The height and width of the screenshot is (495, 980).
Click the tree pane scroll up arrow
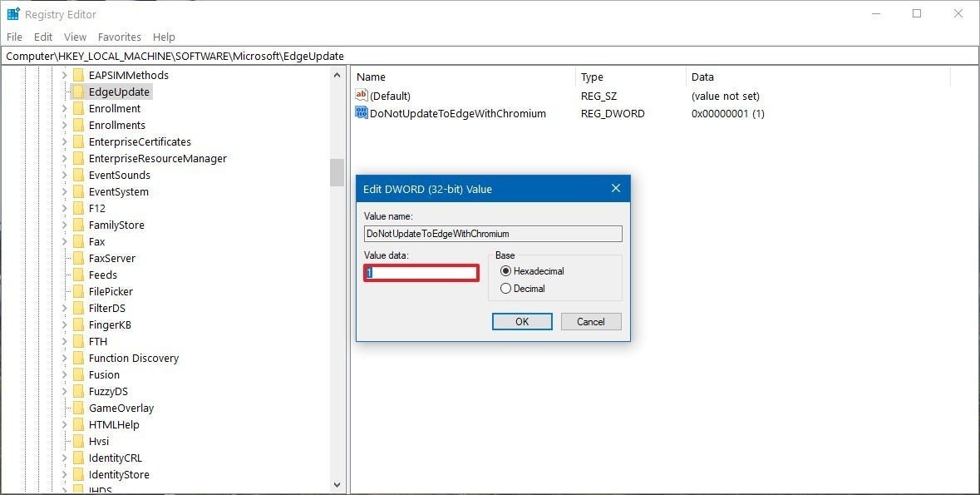[337, 75]
